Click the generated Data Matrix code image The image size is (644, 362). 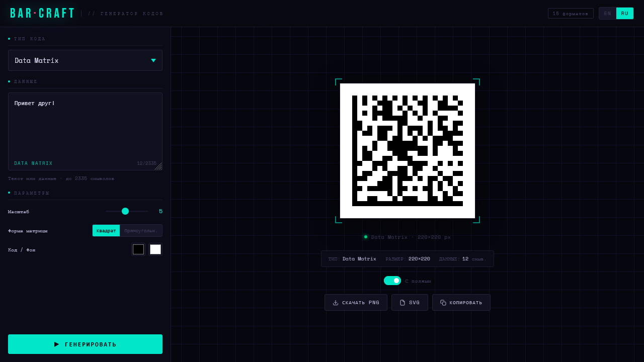(x=408, y=151)
